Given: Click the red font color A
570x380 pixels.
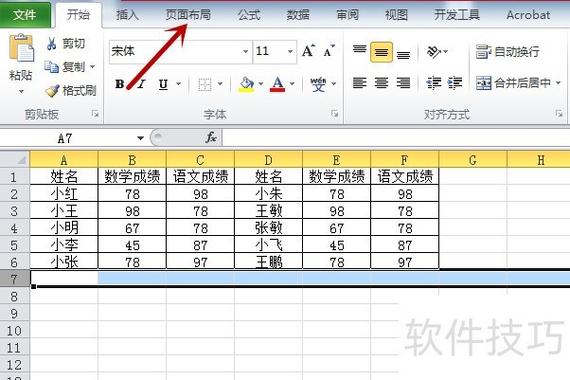Looking at the screenshot, I should coord(277,84).
